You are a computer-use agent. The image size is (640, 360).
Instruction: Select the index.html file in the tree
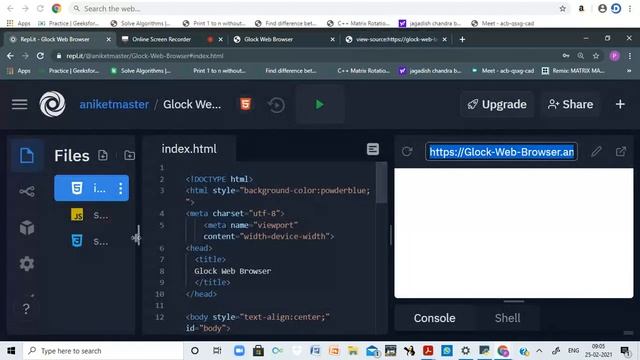[x=91, y=188]
